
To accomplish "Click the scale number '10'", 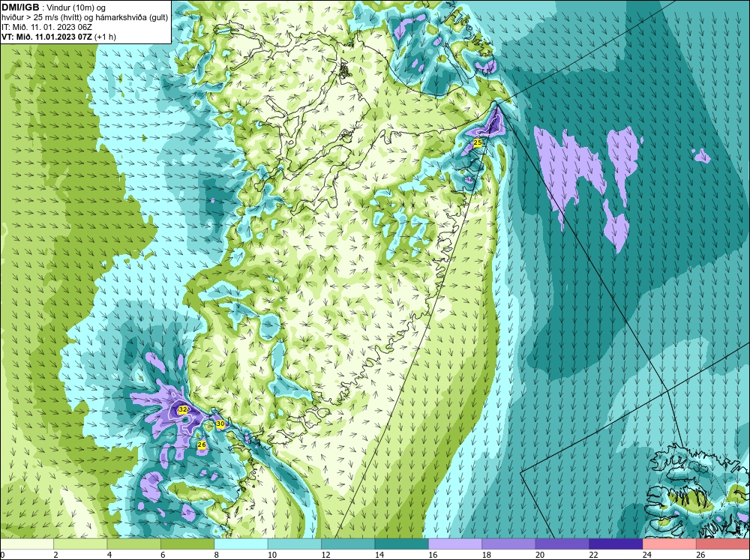I will click(272, 555).
